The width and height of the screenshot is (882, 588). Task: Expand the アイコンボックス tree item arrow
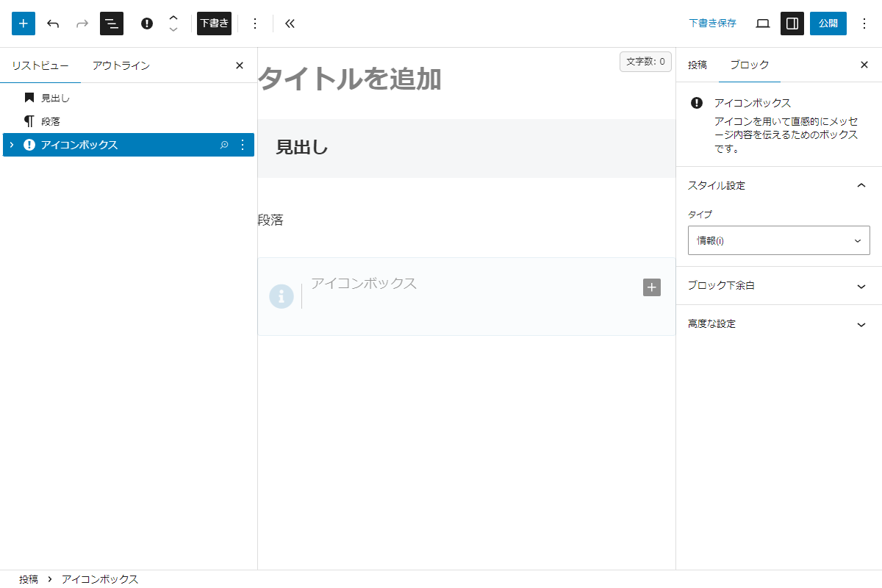pos(12,145)
